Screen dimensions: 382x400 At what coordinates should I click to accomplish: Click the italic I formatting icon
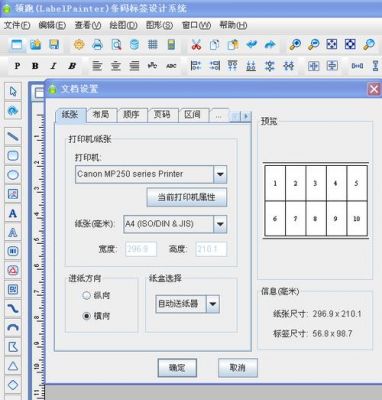53,66
